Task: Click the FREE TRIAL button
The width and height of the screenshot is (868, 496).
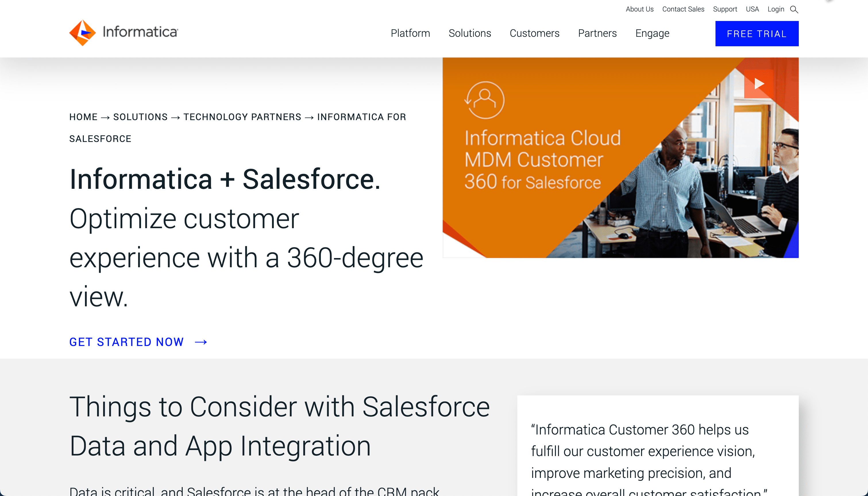Action: [757, 33]
